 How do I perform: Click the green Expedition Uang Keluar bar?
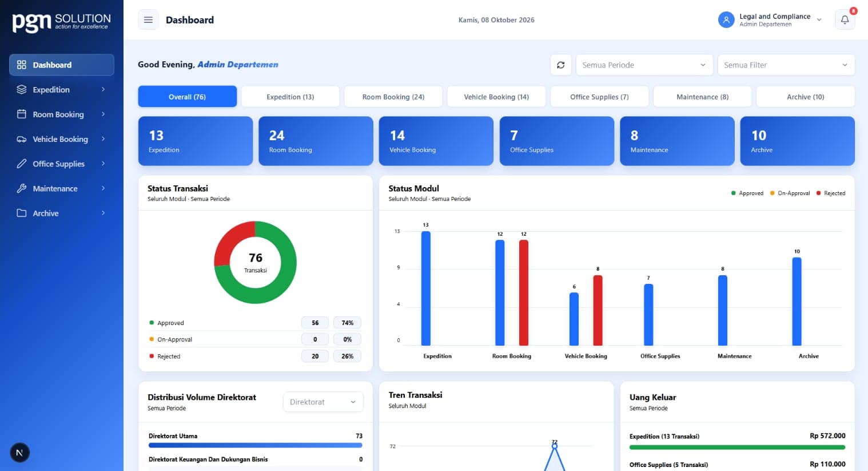pyautogui.click(x=738, y=448)
